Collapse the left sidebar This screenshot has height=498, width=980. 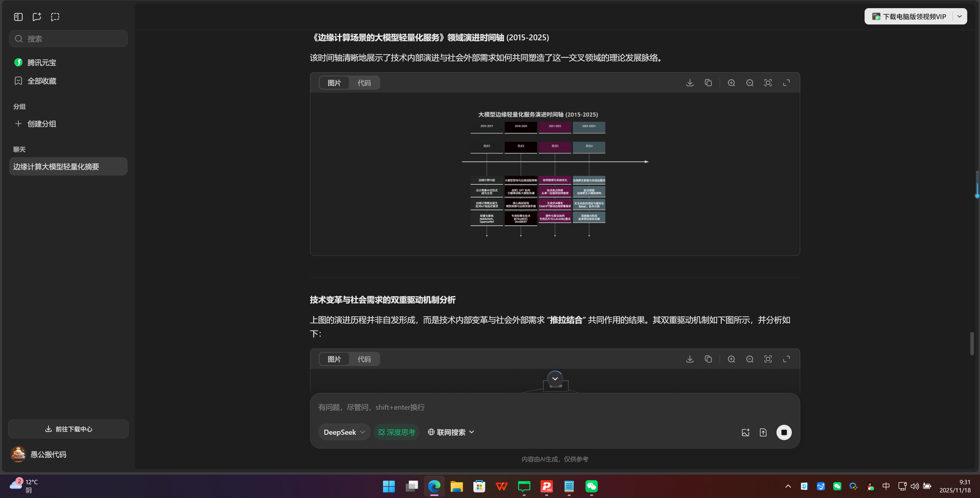(18, 16)
